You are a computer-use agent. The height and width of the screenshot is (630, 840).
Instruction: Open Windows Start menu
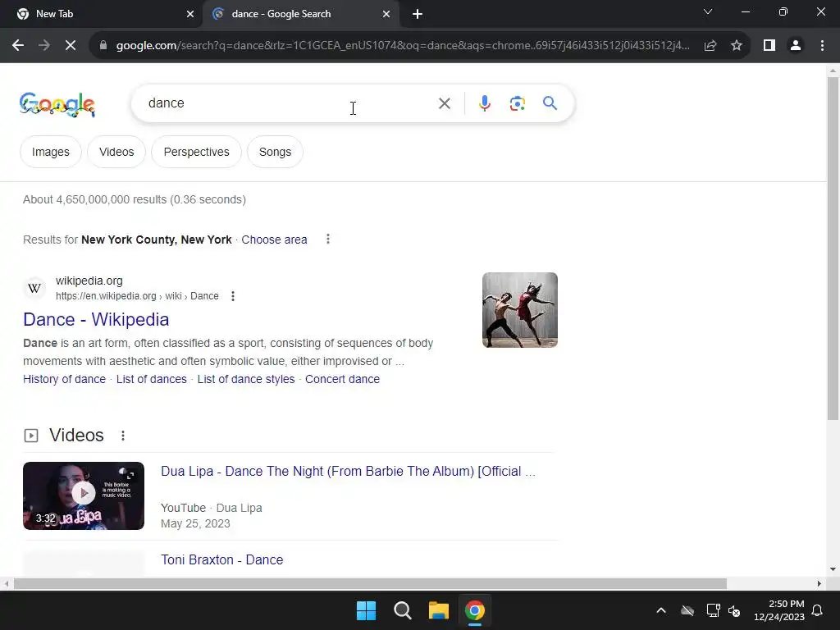(x=367, y=610)
